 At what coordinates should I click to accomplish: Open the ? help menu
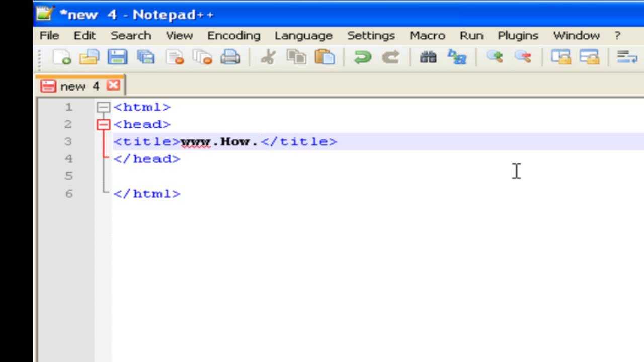pyautogui.click(x=617, y=36)
